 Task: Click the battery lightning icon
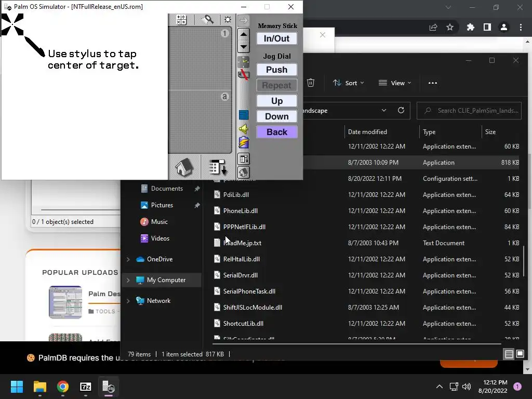[244, 142]
